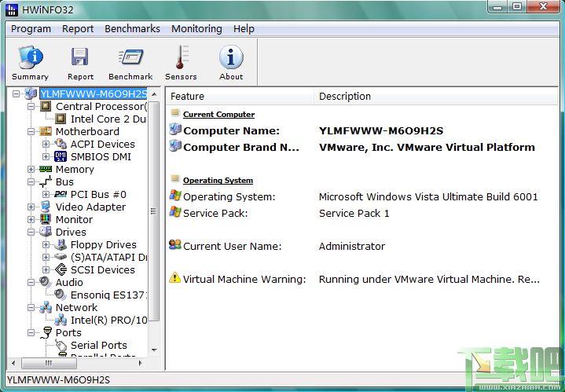Open the Monitoring menu
The height and width of the screenshot is (392, 565).
click(x=196, y=29)
